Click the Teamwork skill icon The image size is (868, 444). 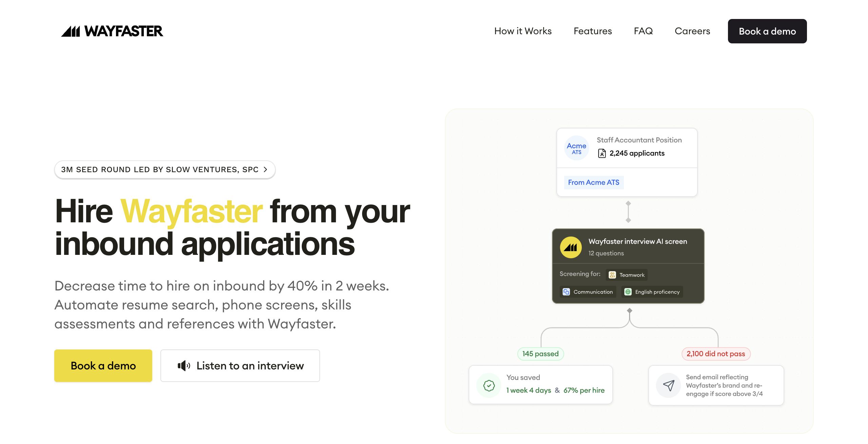pos(612,275)
